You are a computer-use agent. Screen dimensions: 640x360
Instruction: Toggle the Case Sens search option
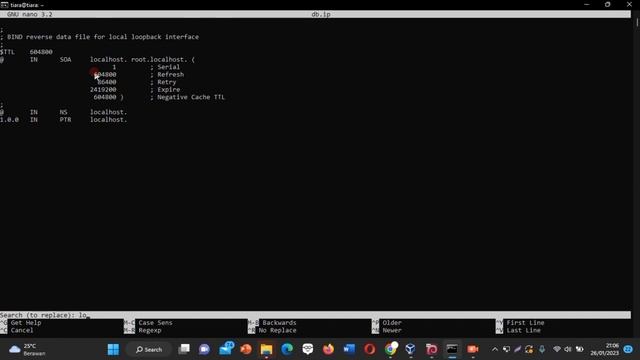coord(148,322)
